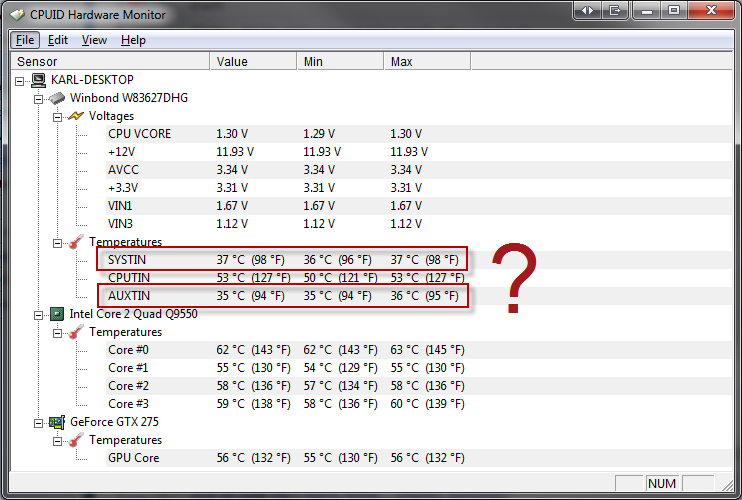
Task: Click the NUM indicator in the status bar
Action: 662,483
